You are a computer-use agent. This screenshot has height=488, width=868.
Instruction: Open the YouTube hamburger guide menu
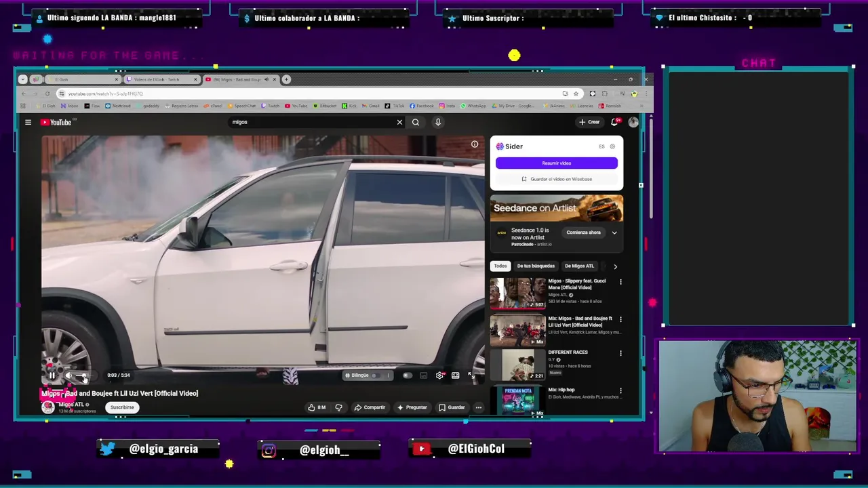[28, 123]
